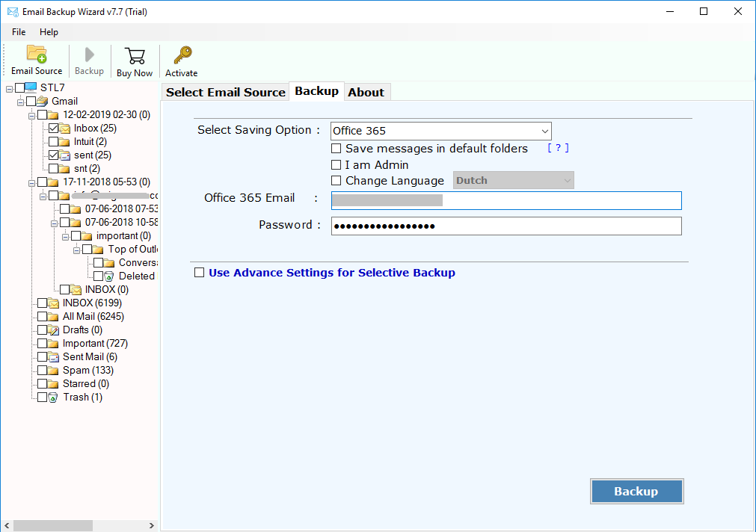Image resolution: width=756 pixels, height=532 pixels.
Task: Click the snt (2) folder icon
Action: [64, 169]
